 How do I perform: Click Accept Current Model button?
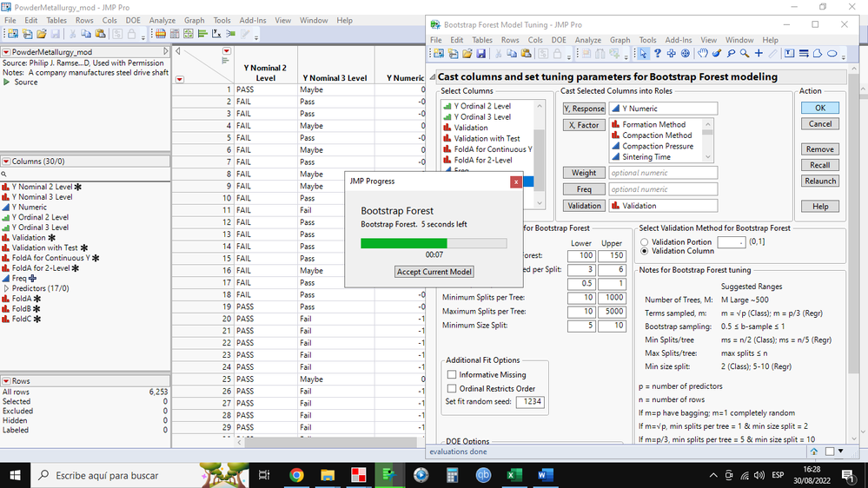(434, 272)
